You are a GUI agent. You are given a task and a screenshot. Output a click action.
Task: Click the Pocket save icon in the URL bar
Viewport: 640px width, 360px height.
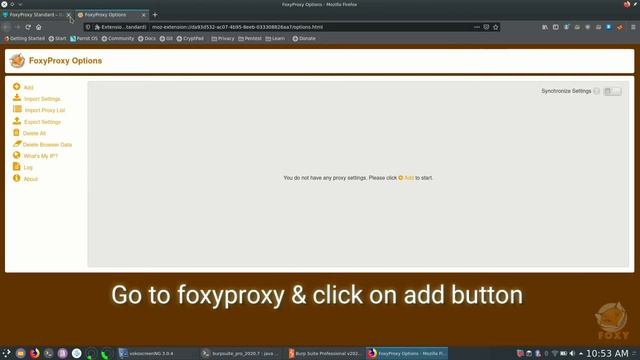pyautogui.click(x=486, y=27)
